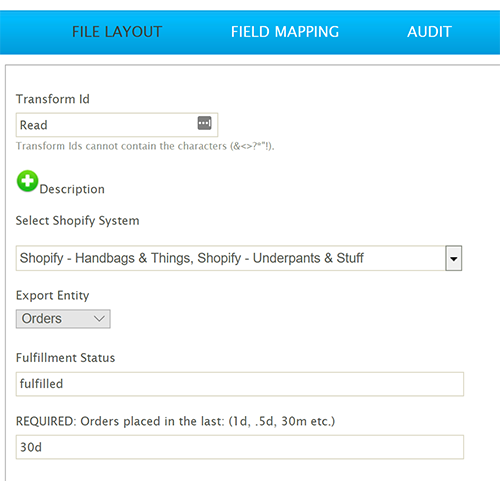Viewport: 500px width, 481px height.
Task: Switch to the FILE LAYOUT tab
Action: (117, 32)
